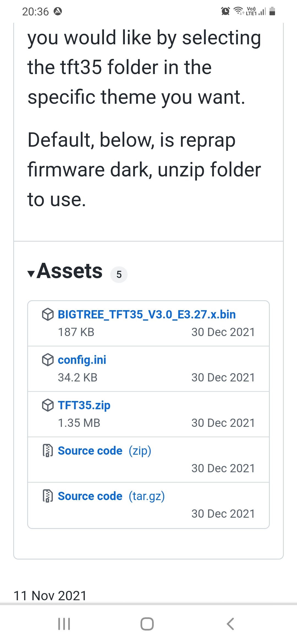The height and width of the screenshot is (644, 297).
Task: Tap the battery icon in status bar
Action: [272, 11]
